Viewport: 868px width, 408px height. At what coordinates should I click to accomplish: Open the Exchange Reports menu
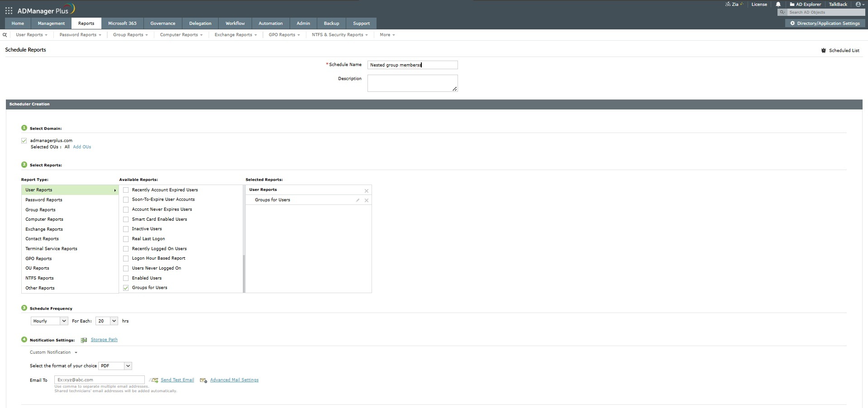(235, 35)
